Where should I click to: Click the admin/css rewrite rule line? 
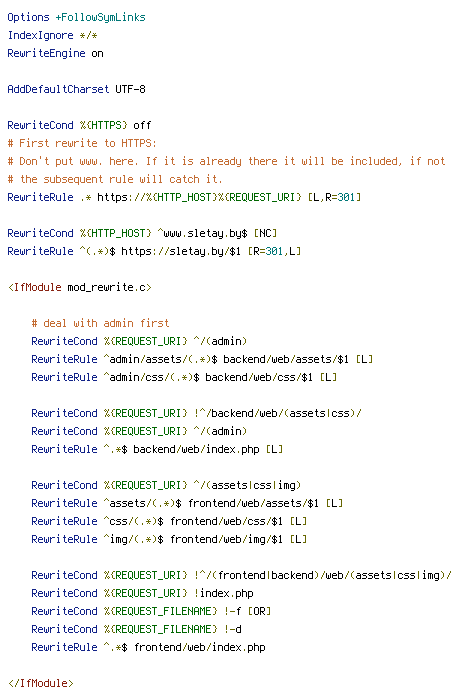point(184,377)
